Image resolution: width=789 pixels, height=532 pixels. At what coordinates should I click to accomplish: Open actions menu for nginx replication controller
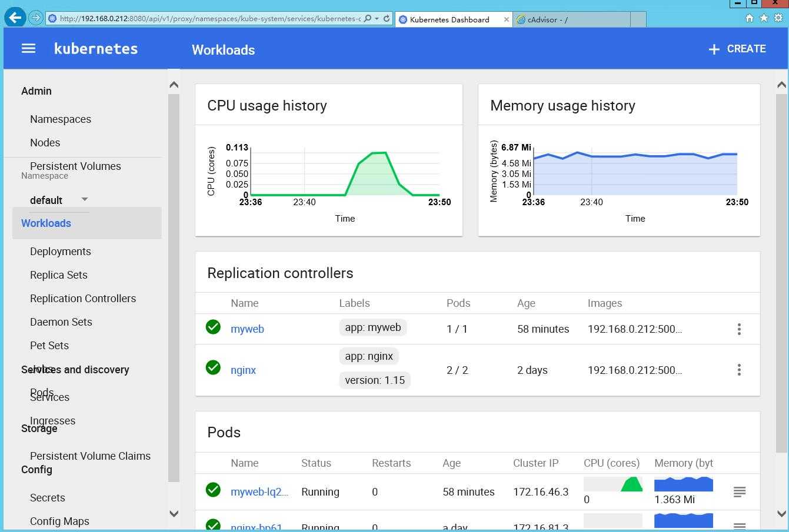[739, 370]
